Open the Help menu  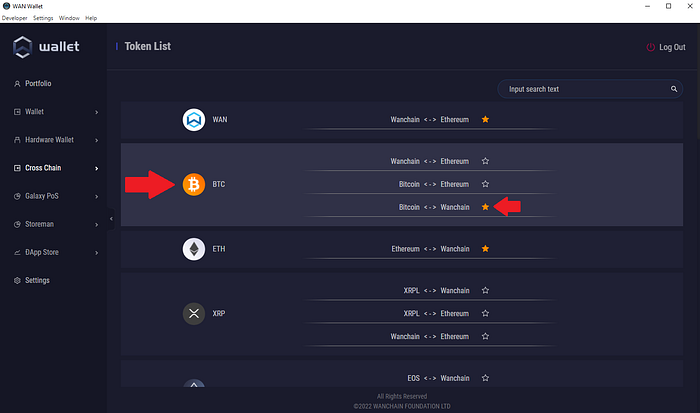tap(91, 18)
